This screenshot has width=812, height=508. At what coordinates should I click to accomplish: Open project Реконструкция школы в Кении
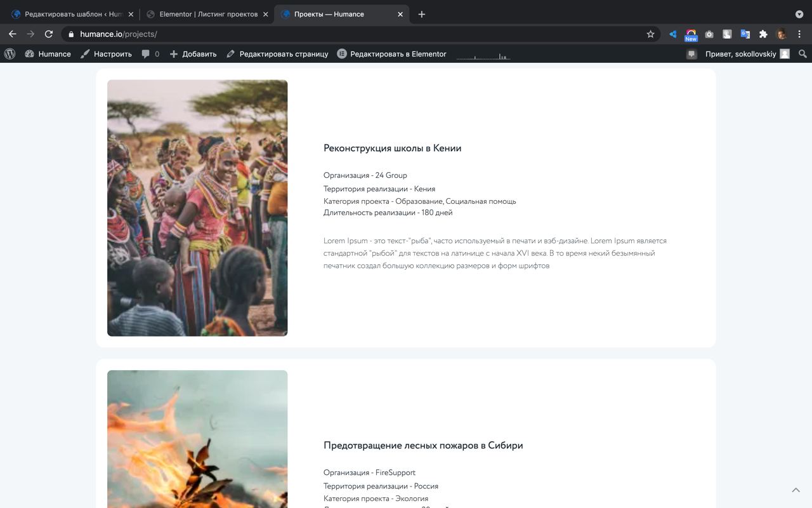click(392, 148)
